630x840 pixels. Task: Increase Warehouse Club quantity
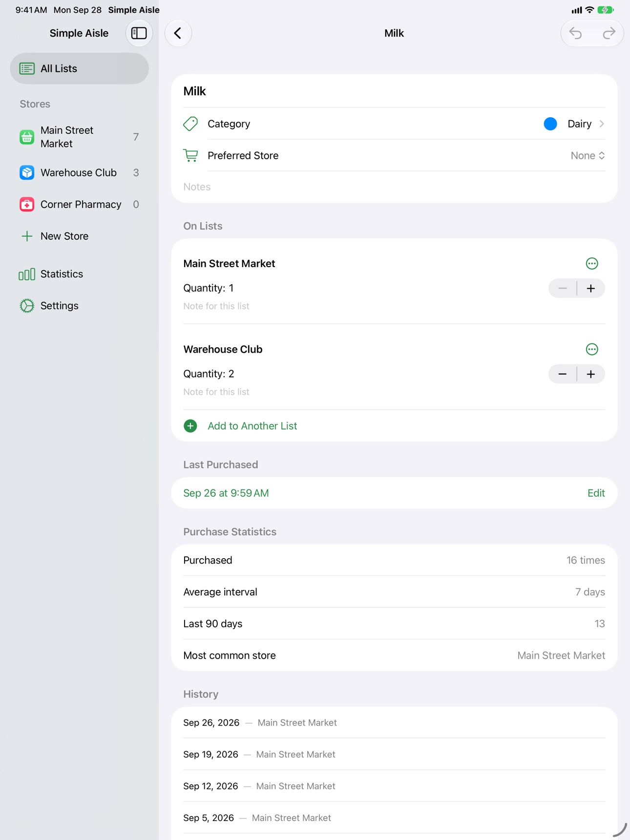(591, 374)
